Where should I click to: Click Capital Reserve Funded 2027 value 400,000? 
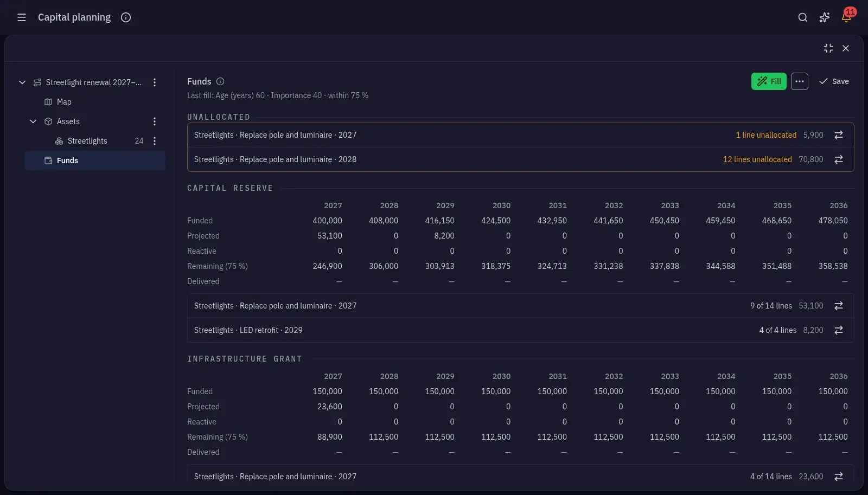point(327,221)
